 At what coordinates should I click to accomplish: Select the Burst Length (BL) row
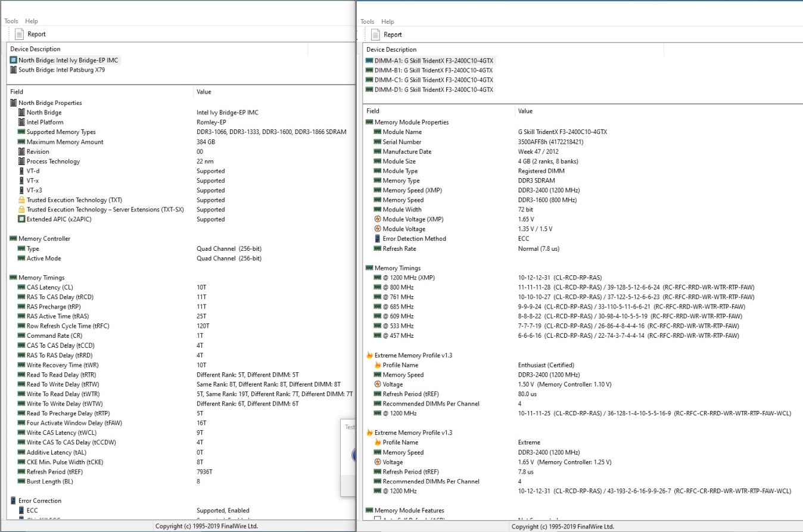181,481
